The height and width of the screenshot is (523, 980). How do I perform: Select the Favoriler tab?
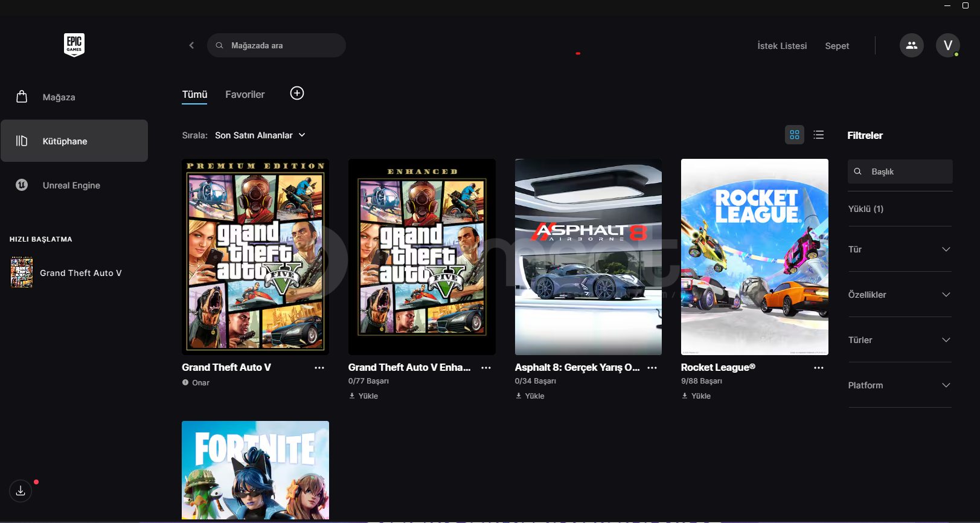point(245,94)
